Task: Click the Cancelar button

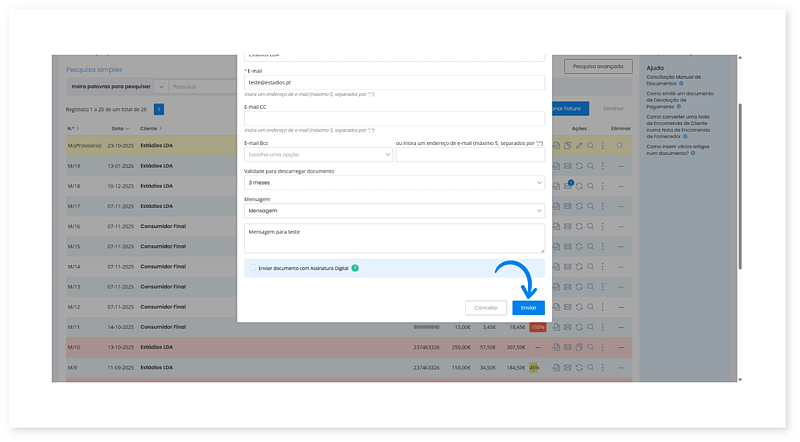Action: pyautogui.click(x=486, y=308)
